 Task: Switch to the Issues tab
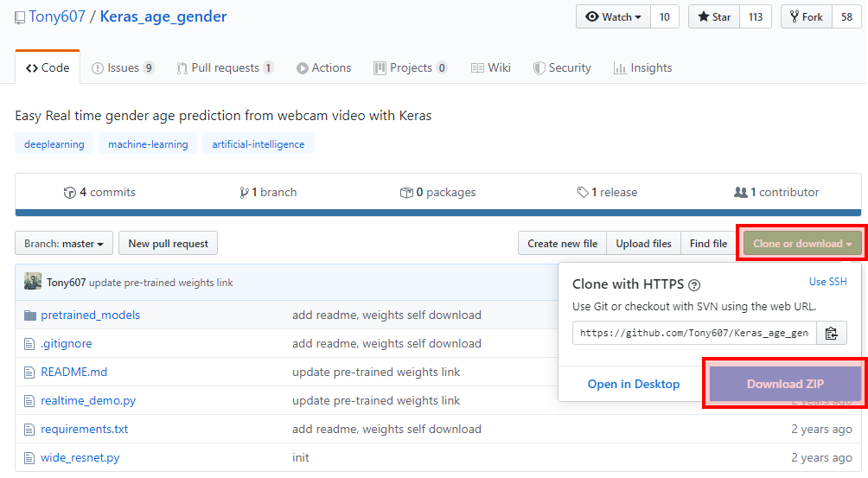tap(123, 67)
